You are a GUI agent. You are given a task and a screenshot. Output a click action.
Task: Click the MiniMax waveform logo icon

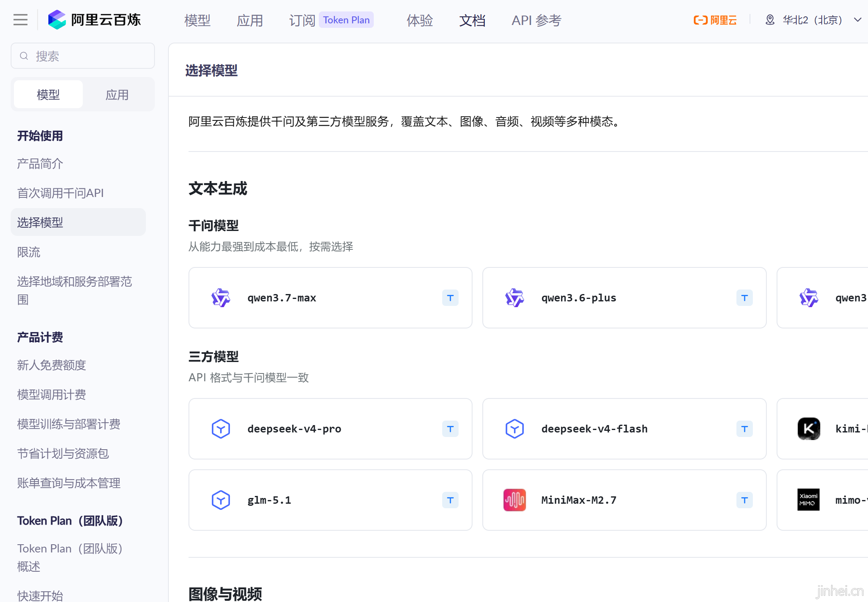coord(515,500)
